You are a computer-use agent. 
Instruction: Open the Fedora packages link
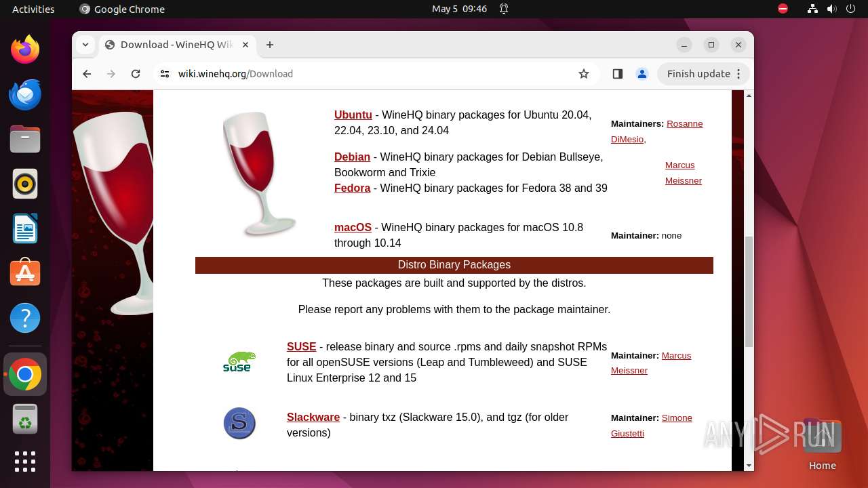(x=352, y=188)
